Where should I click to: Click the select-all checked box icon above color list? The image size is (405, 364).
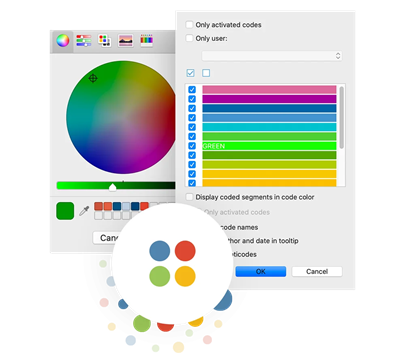pyautogui.click(x=190, y=73)
